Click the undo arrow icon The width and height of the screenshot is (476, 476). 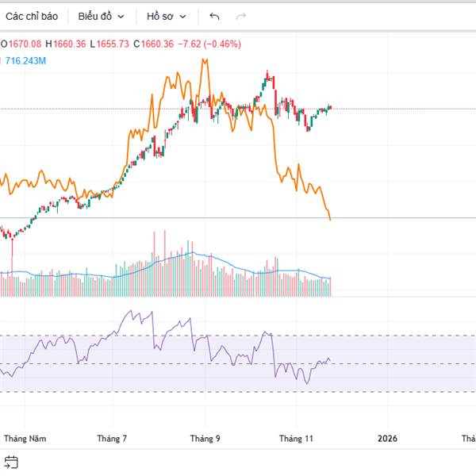tap(214, 16)
